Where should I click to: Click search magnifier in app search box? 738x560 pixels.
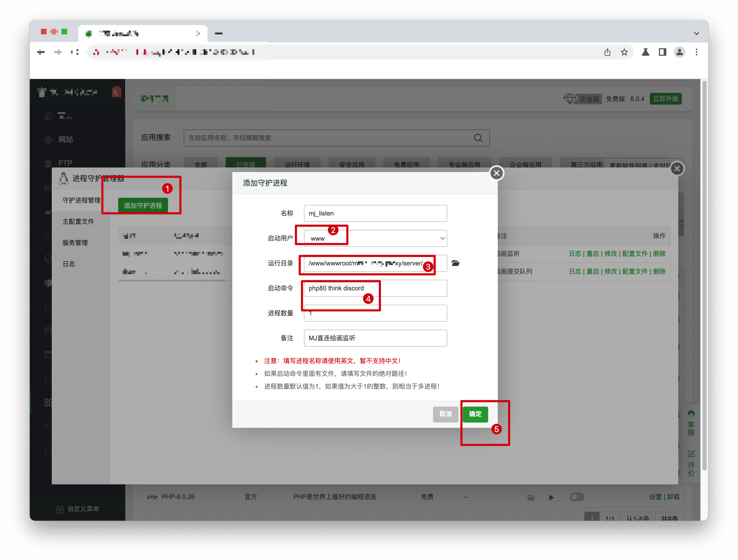(478, 138)
